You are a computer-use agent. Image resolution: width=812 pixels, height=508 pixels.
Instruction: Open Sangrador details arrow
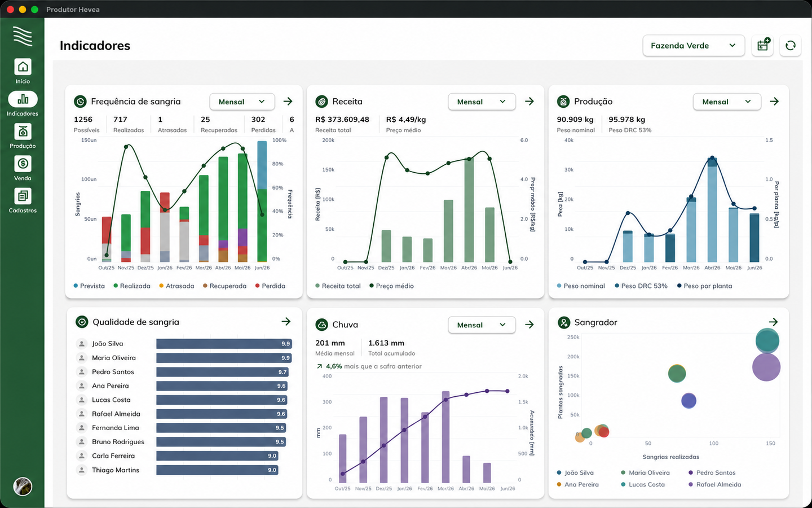click(773, 322)
